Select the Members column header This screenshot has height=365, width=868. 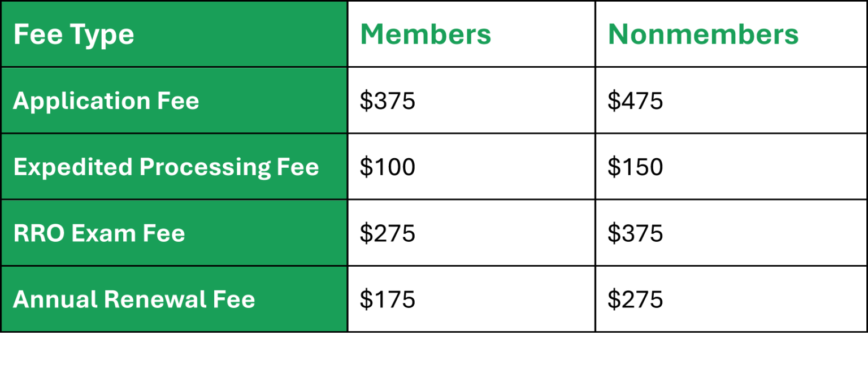[x=426, y=34]
